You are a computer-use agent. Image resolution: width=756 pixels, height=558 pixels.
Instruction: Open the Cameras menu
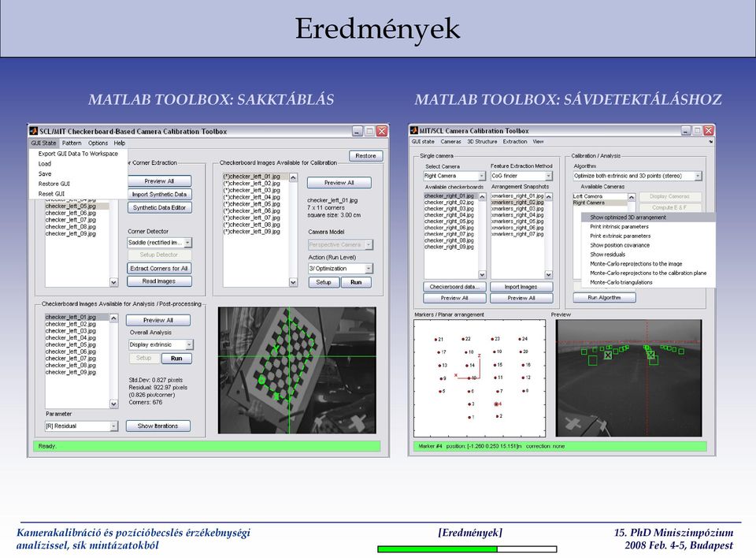[450, 141]
